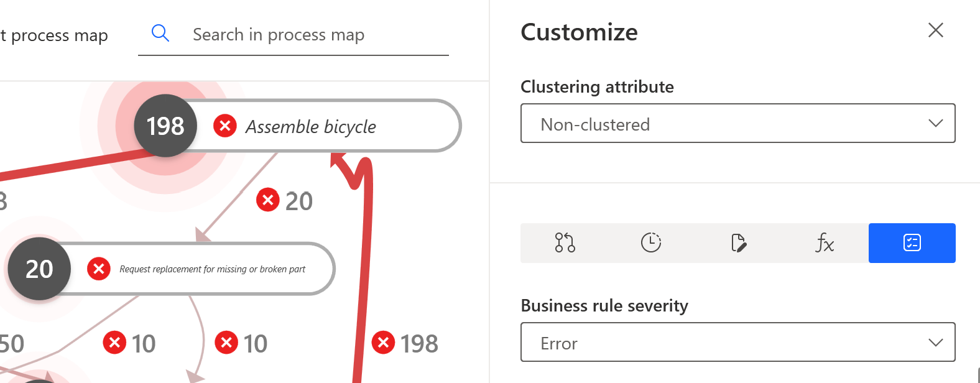
Task: Click the 198 count circle on Assemble bicycle
Action: [x=165, y=126]
